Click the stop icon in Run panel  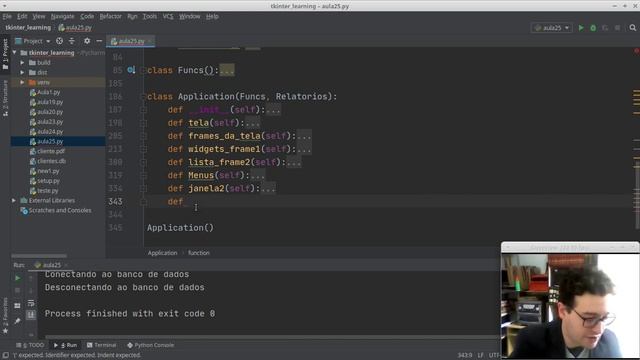pos(18,291)
